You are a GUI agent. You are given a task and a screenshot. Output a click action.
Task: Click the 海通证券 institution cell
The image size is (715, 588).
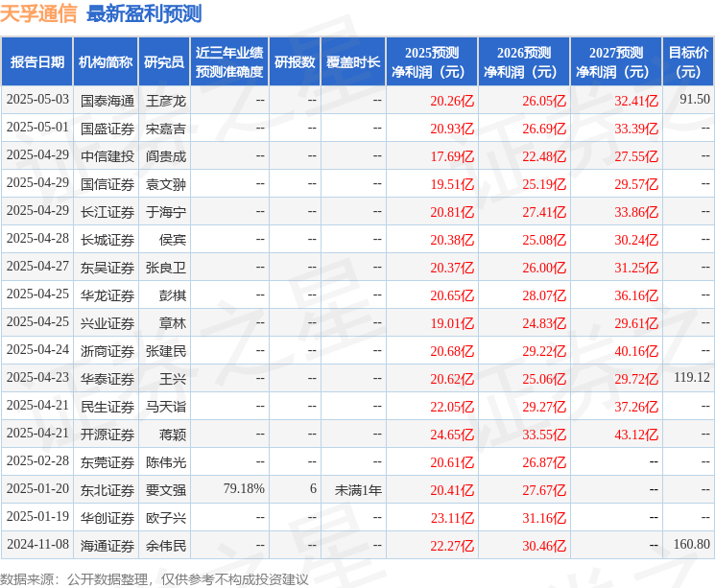pyautogui.click(x=107, y=546)
